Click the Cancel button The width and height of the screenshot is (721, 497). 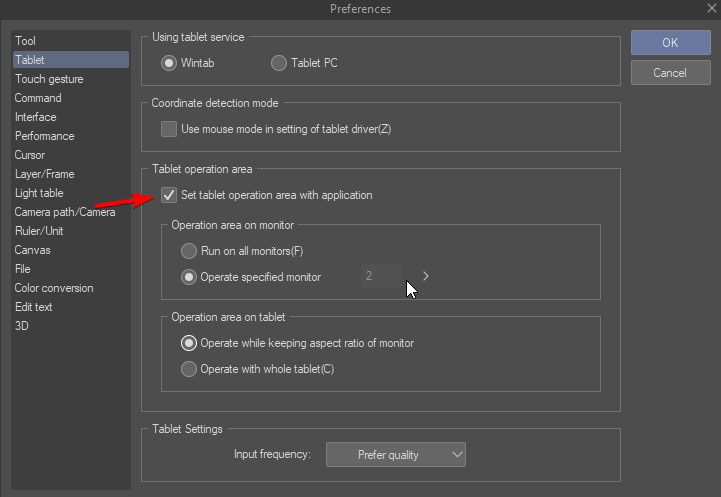click(670, 73)
